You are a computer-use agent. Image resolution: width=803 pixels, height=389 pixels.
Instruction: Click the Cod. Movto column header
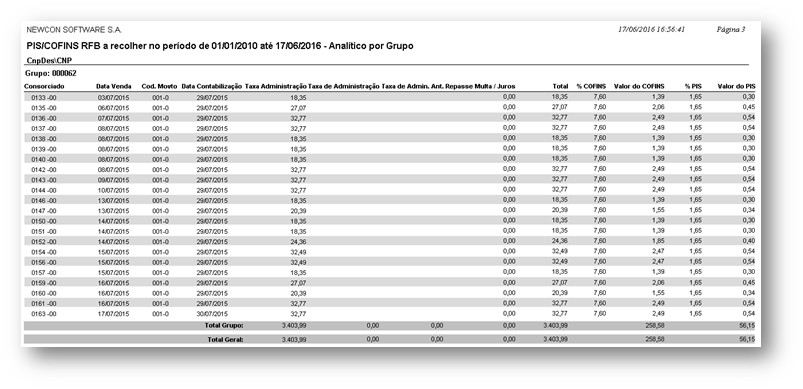(159, 87)
